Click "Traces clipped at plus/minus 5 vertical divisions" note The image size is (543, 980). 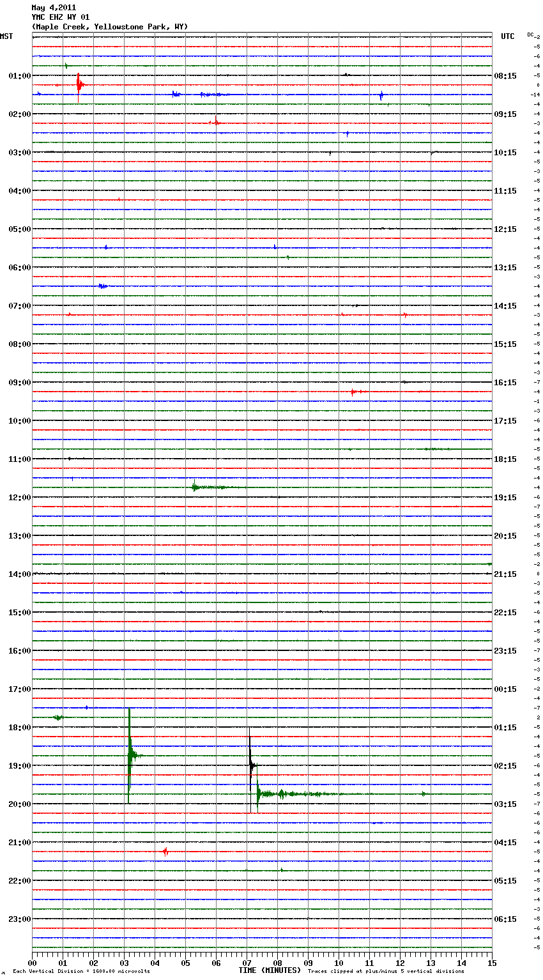(386, 972)
